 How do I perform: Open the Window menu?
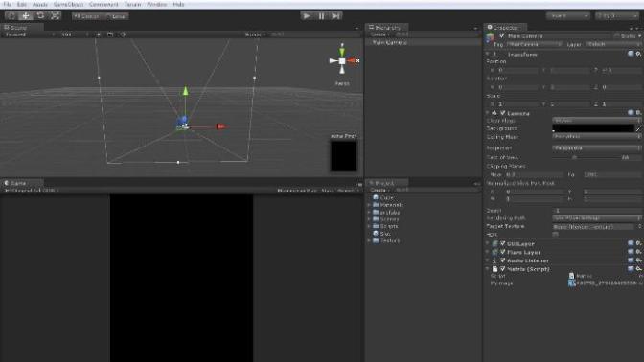pos(156,4)
